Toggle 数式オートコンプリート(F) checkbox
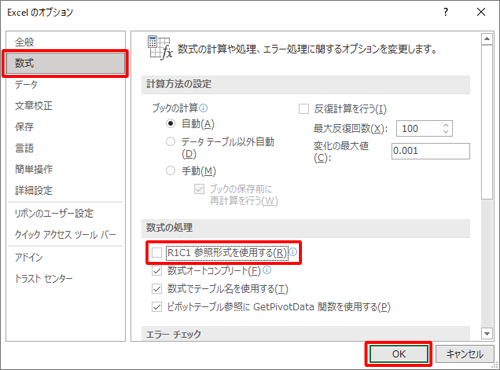The image size is (500, 370). [x=157, y=271]
